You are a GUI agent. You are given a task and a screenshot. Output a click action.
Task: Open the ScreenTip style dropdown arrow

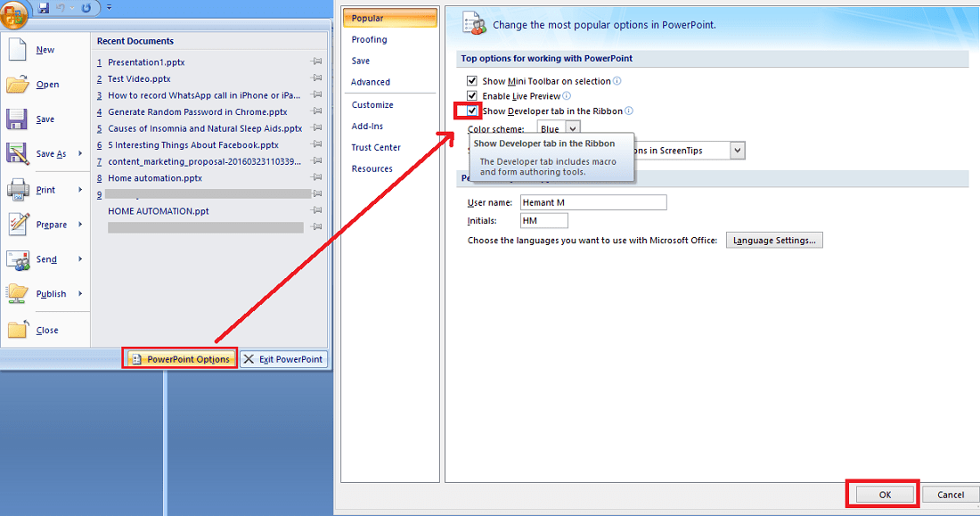pos(738,150)
